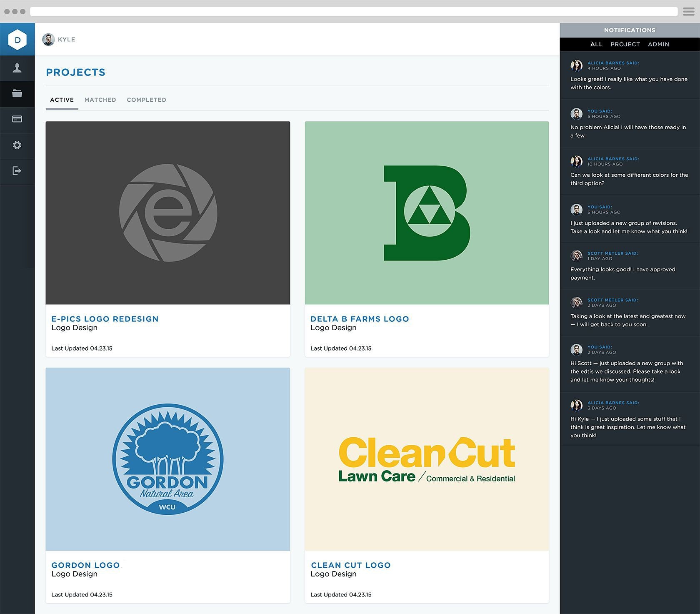This screenshot has height=614, width=700.
Task: Open the settings gear sidebar icon
Action: click(17, 145)
